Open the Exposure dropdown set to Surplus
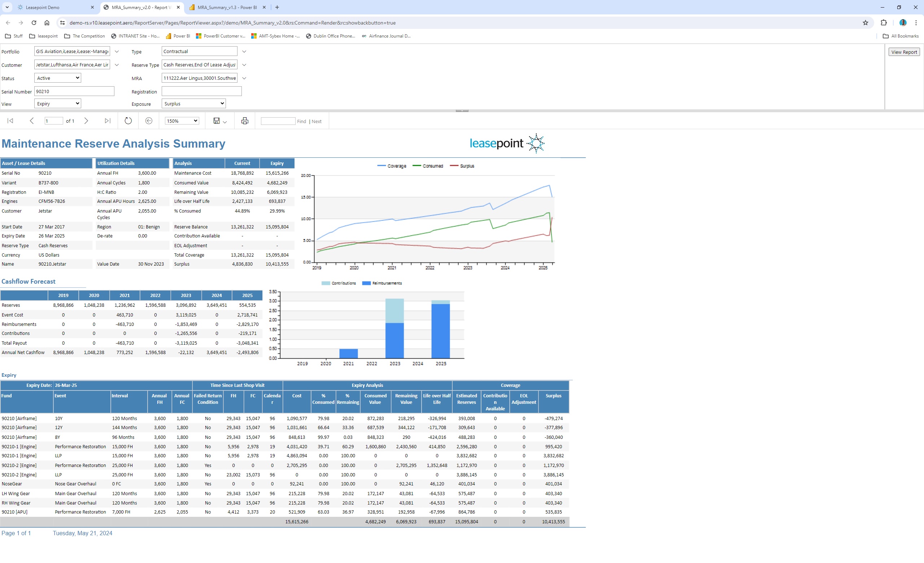Viewport: 924px width, 563px height. point(194,104)
